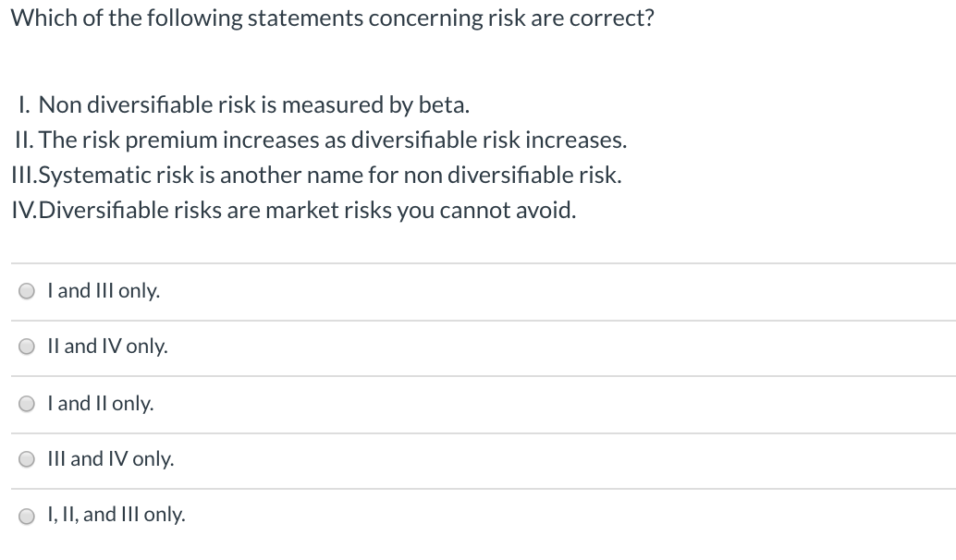Click statement I about beta measuring risk
Image resolution: width=956 pixels, height=560 pixels.
point(244,104)
